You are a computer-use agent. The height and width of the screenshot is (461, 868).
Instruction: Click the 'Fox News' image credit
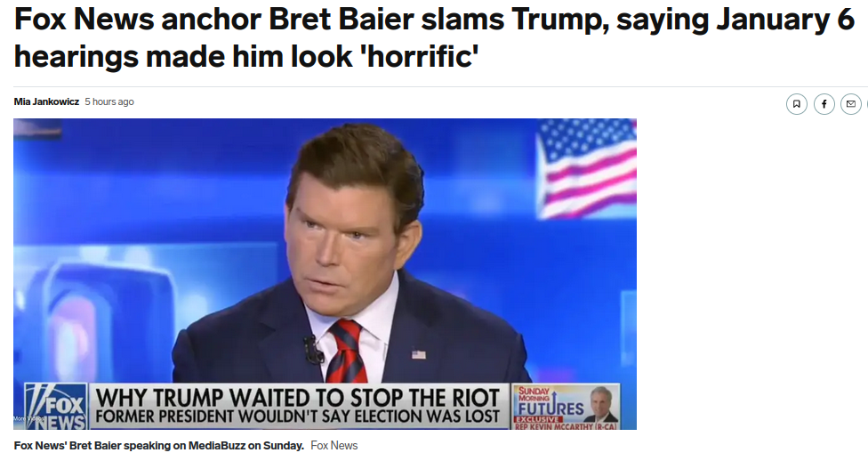[334, 446]
